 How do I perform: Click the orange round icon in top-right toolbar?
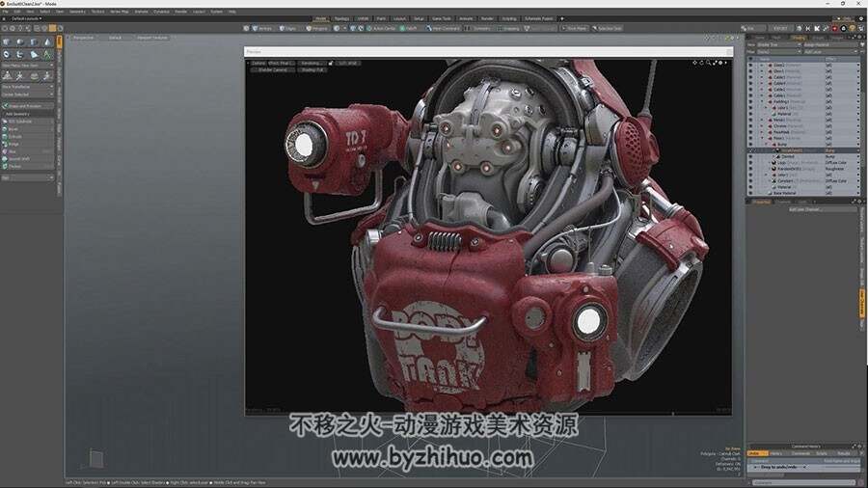(x=852, y=28)
